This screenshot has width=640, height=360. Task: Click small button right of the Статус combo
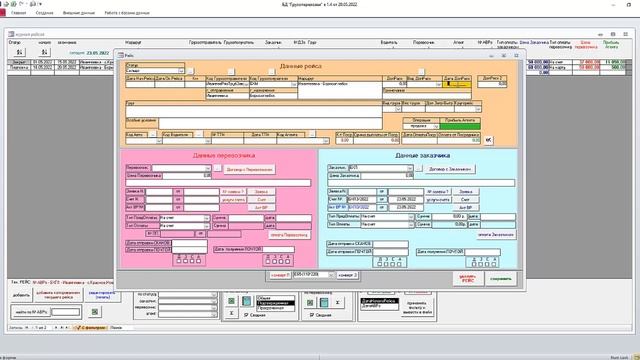190,71
